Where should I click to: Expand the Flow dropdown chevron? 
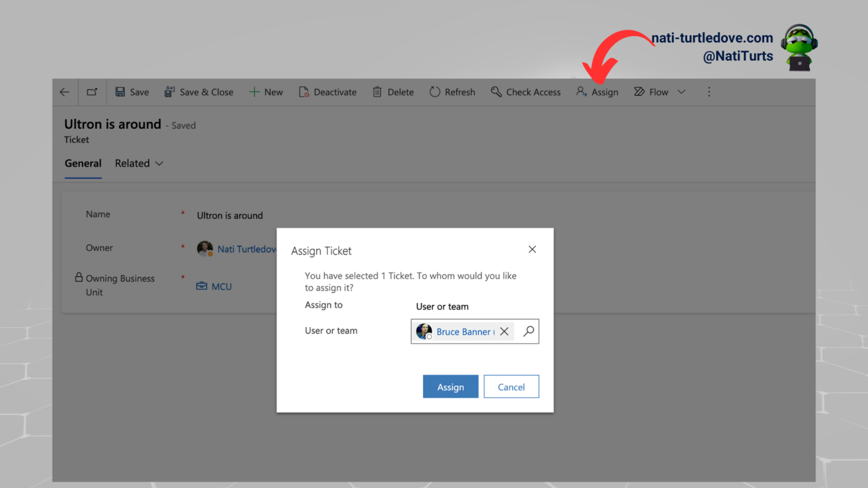point(682,92)
